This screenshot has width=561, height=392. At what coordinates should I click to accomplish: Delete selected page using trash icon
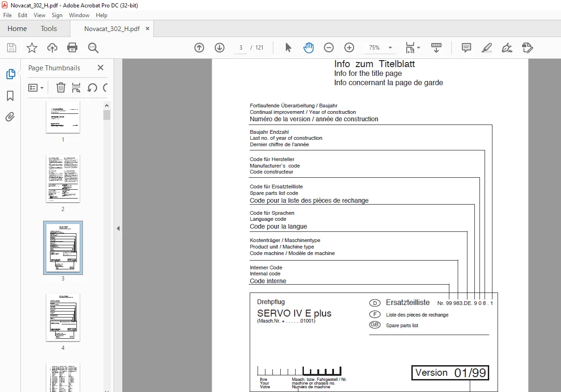(x=61, y=87)
